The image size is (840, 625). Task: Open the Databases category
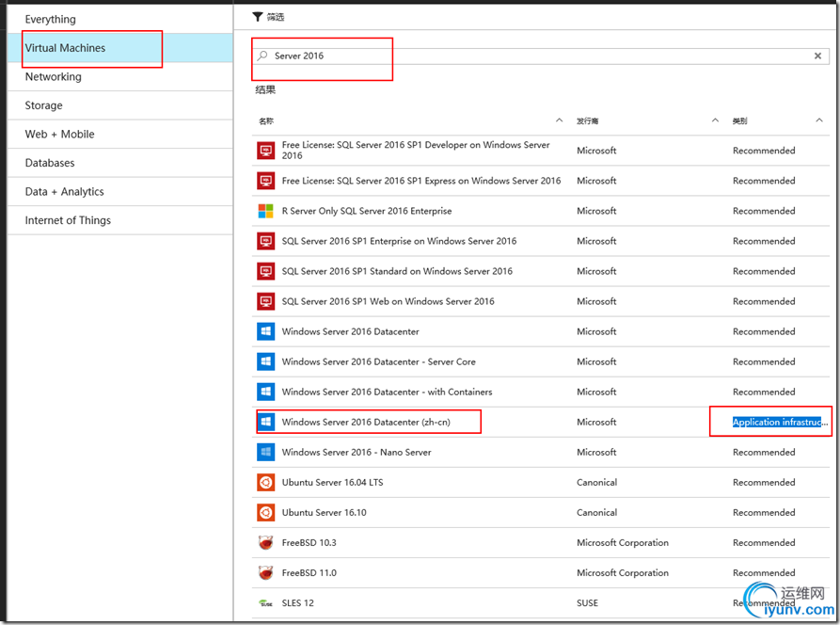click(120, 163)
